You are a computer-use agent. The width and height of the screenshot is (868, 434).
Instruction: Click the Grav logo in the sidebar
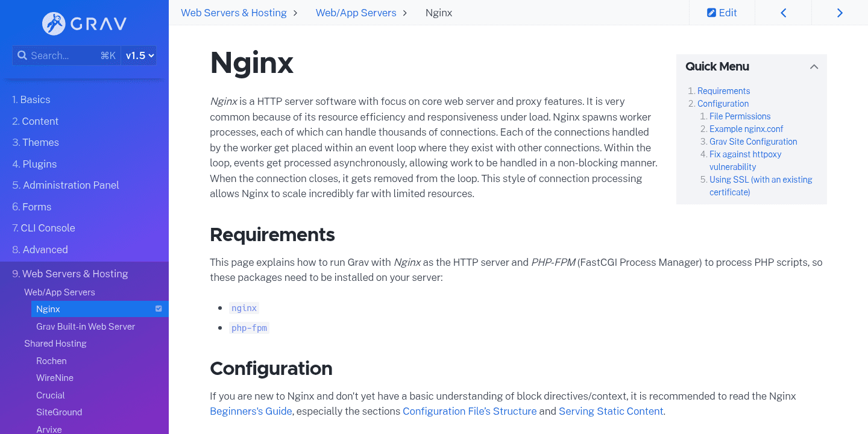(x=84, y=24)
